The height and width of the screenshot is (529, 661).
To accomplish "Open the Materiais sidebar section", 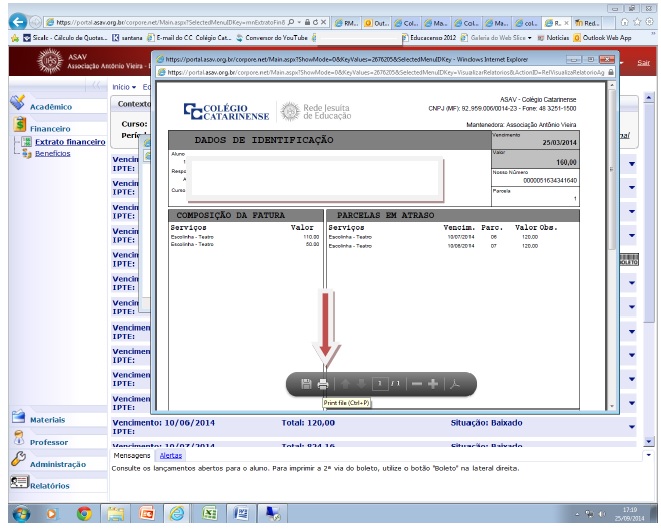I will (47, 420).
